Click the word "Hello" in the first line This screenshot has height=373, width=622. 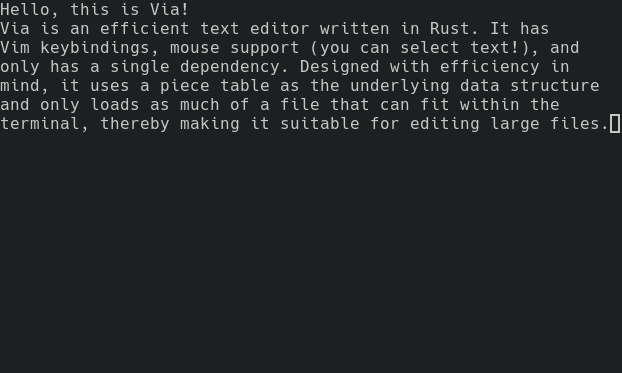[x=25, y=10]
